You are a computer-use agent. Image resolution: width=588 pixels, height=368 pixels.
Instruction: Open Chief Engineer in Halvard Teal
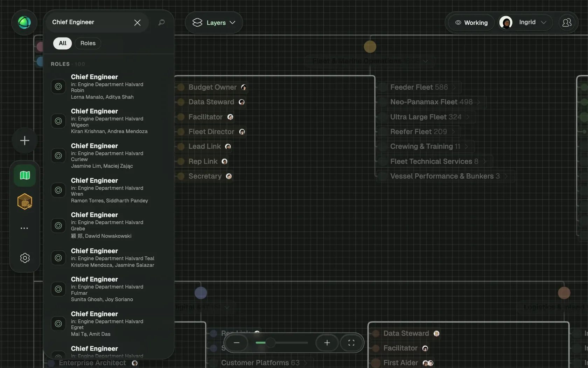click(x=108, y=258)
